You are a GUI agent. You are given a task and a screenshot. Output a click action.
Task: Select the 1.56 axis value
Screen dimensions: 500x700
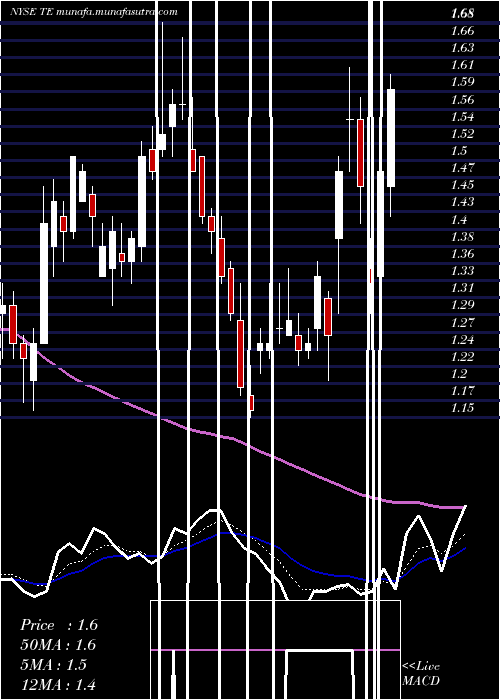click(x=462, y=100)
